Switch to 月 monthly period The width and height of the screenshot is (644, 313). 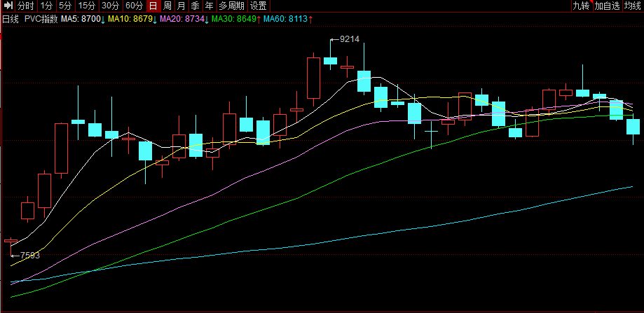pos(181,6)
